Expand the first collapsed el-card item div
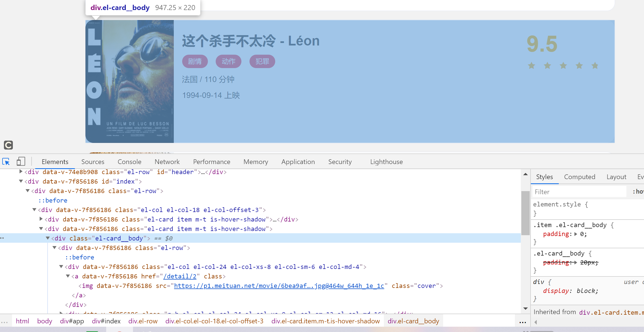This screenshot has height=332, width=644. pyautogui.click(x=41, y=219)
